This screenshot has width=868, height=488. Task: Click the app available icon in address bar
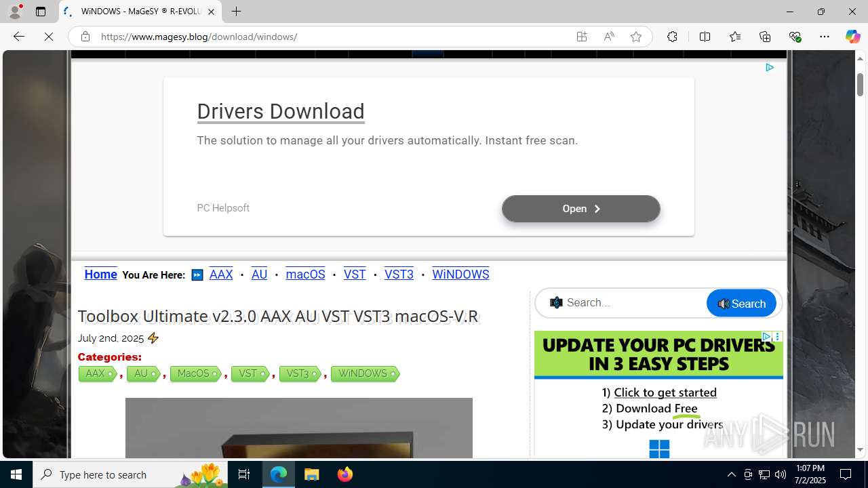[x=582, y=37]
